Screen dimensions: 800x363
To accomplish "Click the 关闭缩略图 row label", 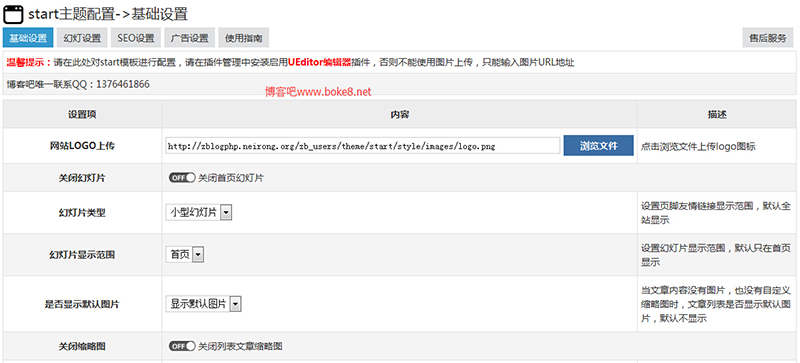I will (82, 346).
